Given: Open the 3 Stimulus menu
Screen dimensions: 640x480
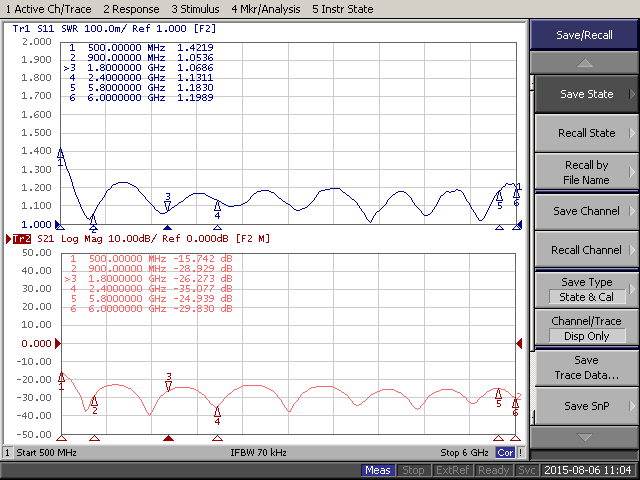Looking at the screenshot, I should pyautogui.click(x=195, y=9).
